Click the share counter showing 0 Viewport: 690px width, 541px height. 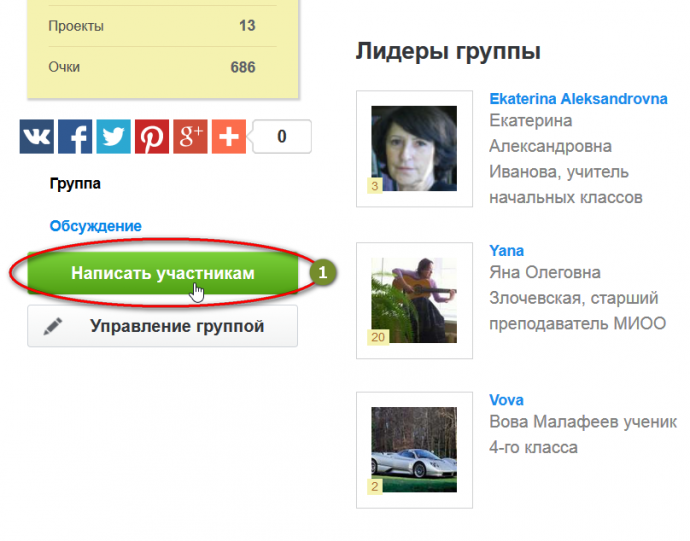tap(282, 136)
